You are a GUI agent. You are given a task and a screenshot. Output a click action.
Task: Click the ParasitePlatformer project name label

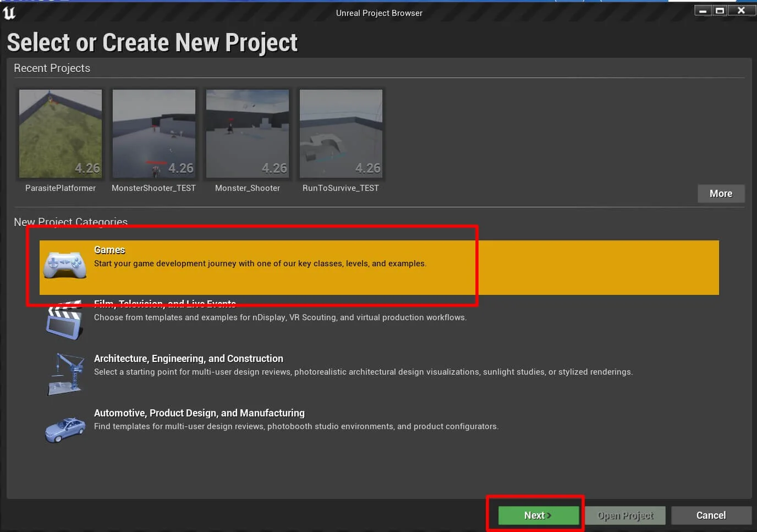click(x=61, y=188)
